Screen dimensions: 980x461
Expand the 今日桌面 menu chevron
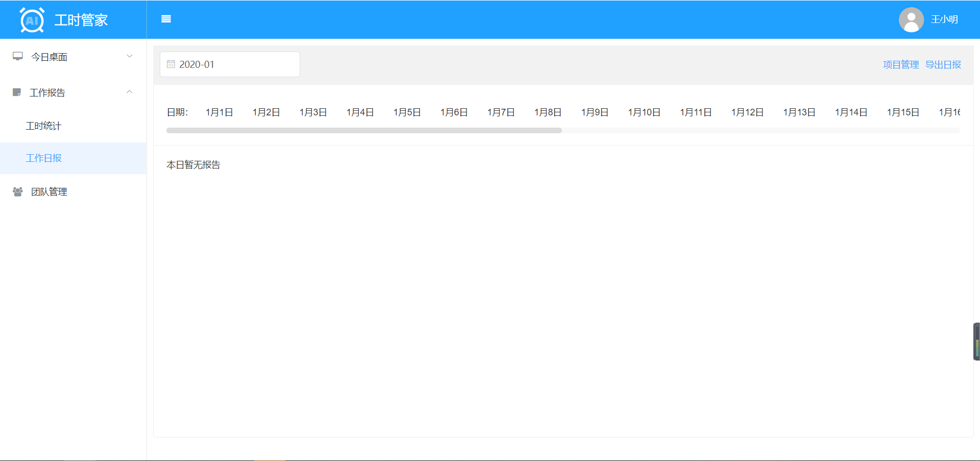[x=130, y=56]
